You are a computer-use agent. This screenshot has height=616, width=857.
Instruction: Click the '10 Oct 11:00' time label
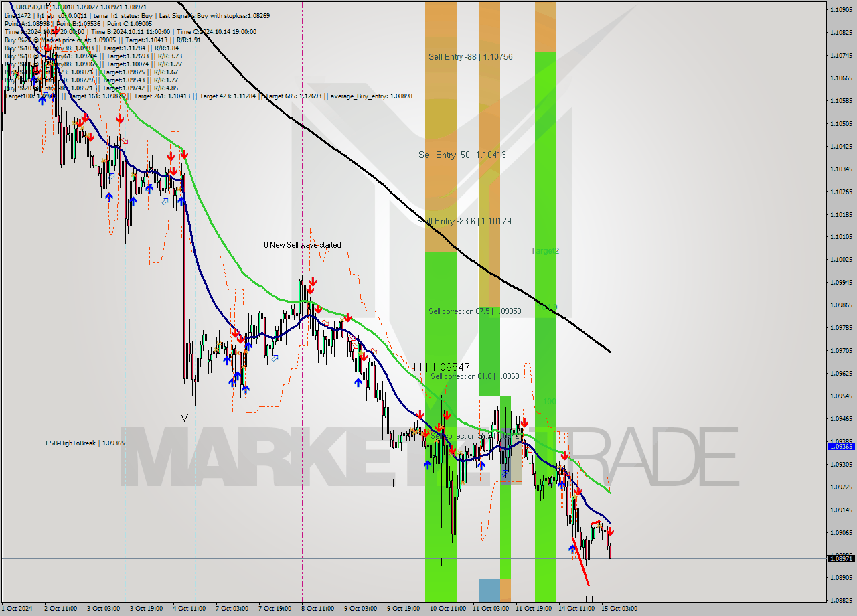tap(448, 609)
